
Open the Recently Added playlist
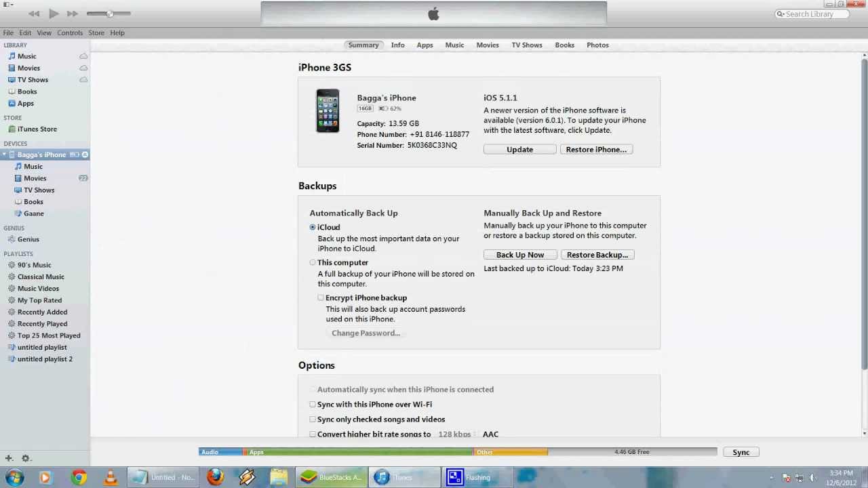click(x=42, y=312)
